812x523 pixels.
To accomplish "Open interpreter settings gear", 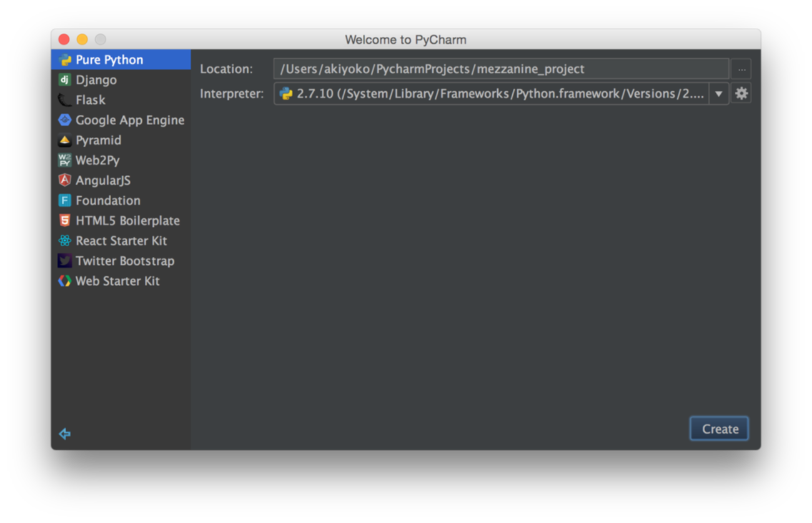I will coord(741,94).
